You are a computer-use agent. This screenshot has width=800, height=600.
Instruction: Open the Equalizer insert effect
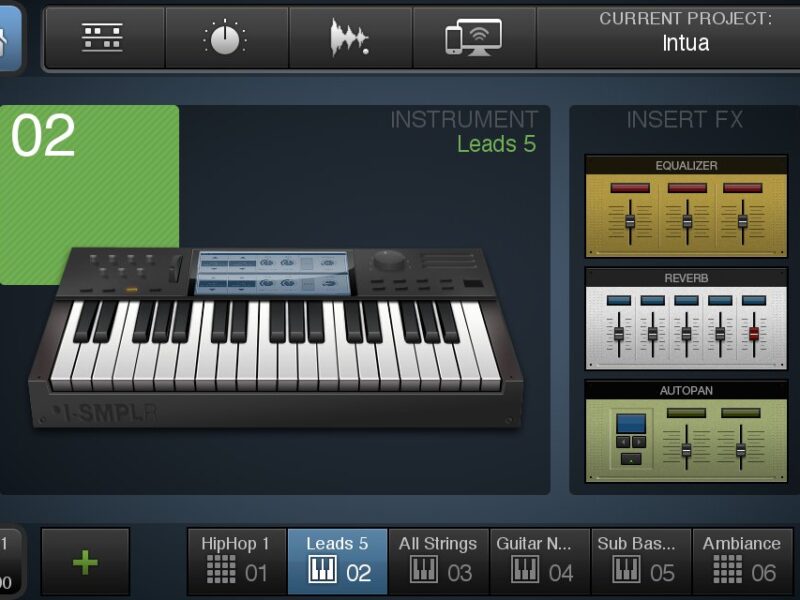pos(686,206)
